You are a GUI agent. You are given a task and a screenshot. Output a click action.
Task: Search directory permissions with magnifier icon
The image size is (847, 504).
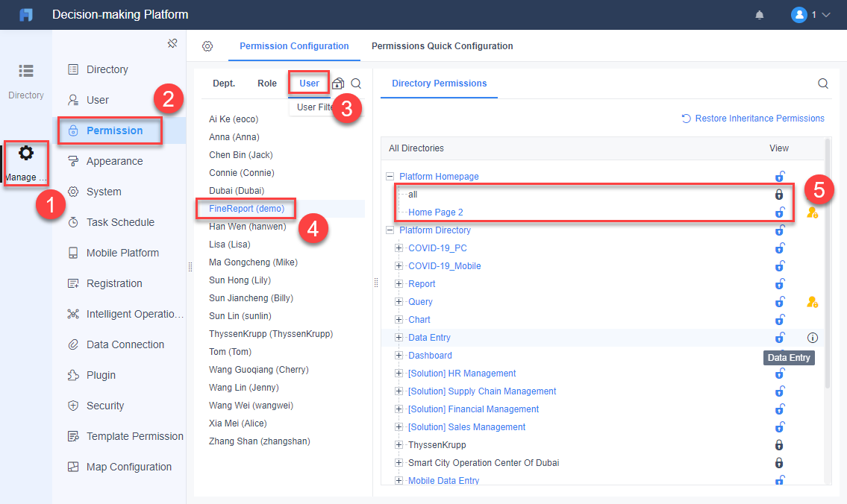coord(822,84)
